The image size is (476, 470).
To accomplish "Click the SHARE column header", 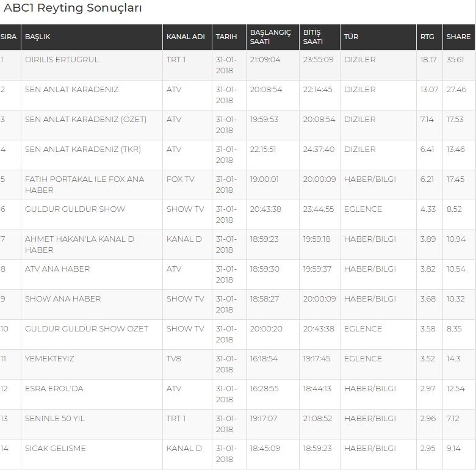I will pyautogui.click(x=458, y=37).
